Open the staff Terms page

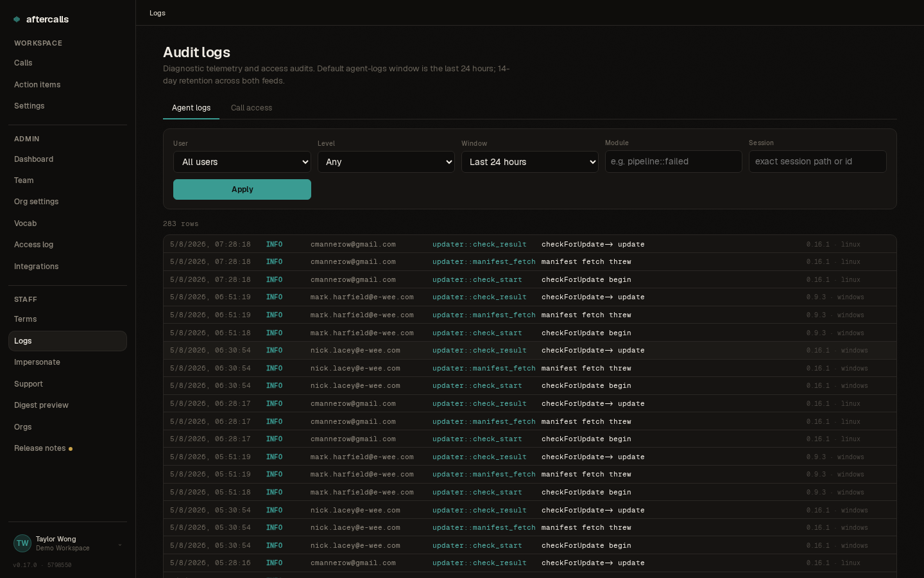pyautogui.click(x=67, y=319)
